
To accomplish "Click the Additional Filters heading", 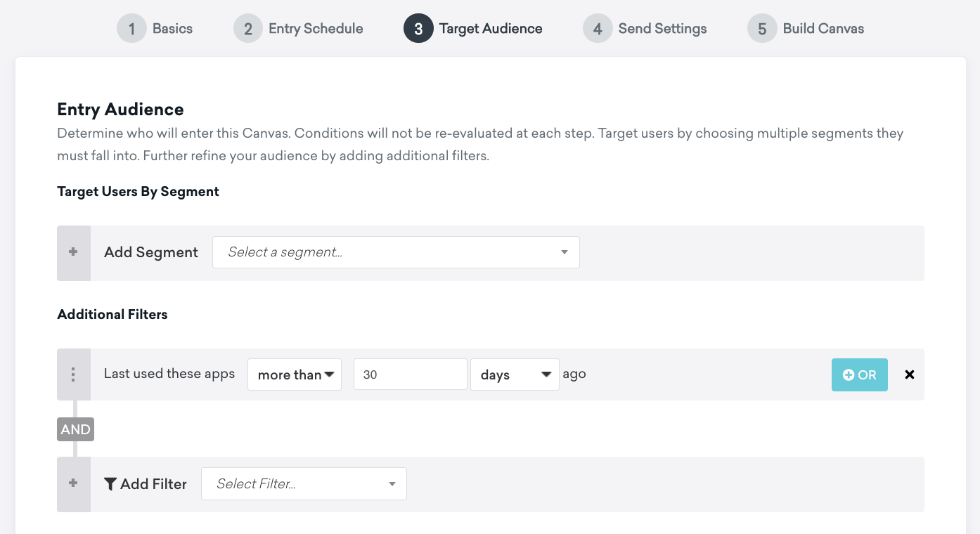I will click(112, 315).
